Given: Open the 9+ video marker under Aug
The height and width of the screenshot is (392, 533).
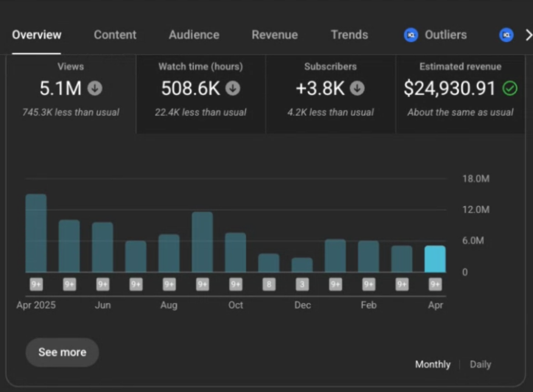Looking at the screenshot, I should [169, 284].
